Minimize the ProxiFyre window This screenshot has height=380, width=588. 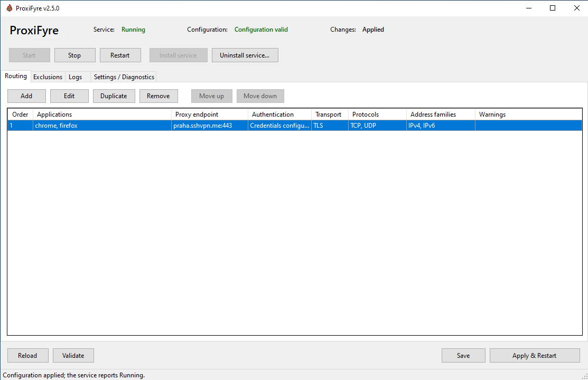(x=529, y=8)
